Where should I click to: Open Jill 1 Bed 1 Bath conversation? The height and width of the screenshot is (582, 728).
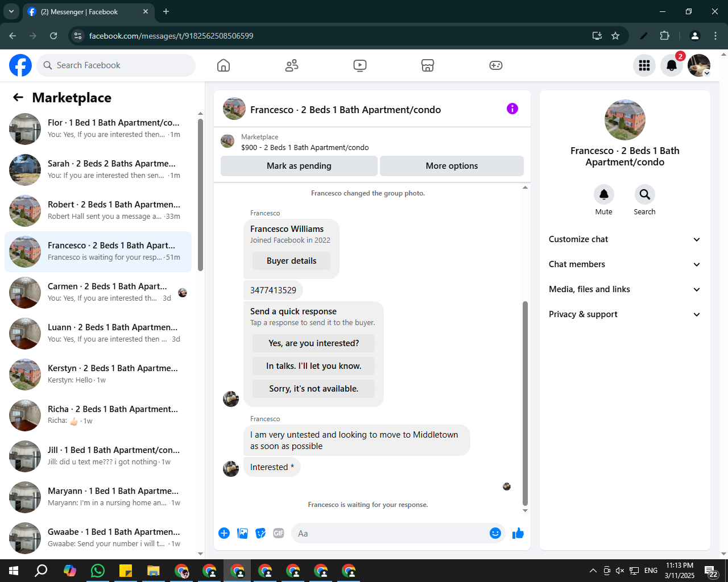[98, 456]
